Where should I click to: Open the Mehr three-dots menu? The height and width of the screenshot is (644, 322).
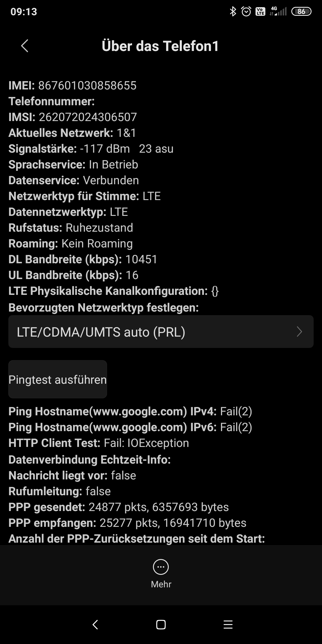(x=161, y=567)
